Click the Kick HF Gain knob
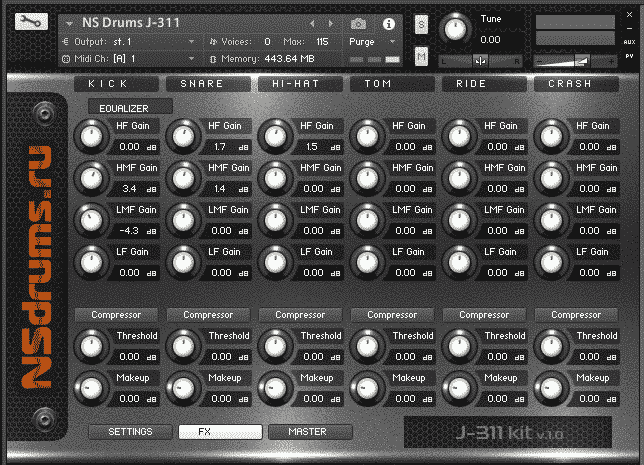Viewport: 644px width, 465px height. coord(91,136)
